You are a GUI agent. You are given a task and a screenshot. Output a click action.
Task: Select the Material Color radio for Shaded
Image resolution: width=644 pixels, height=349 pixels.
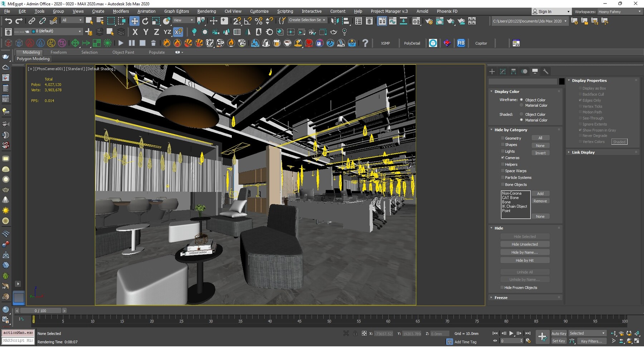pyautogui.click(x=521, y=120)
